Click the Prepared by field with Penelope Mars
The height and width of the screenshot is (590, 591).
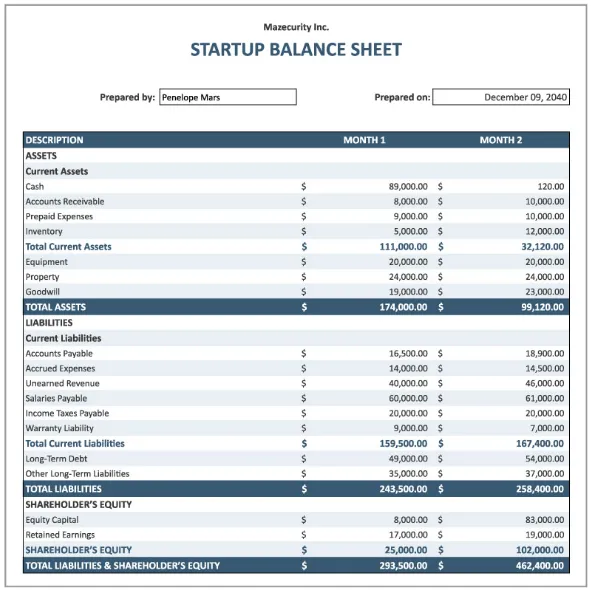pyautogui.click(x=228, y=97)
